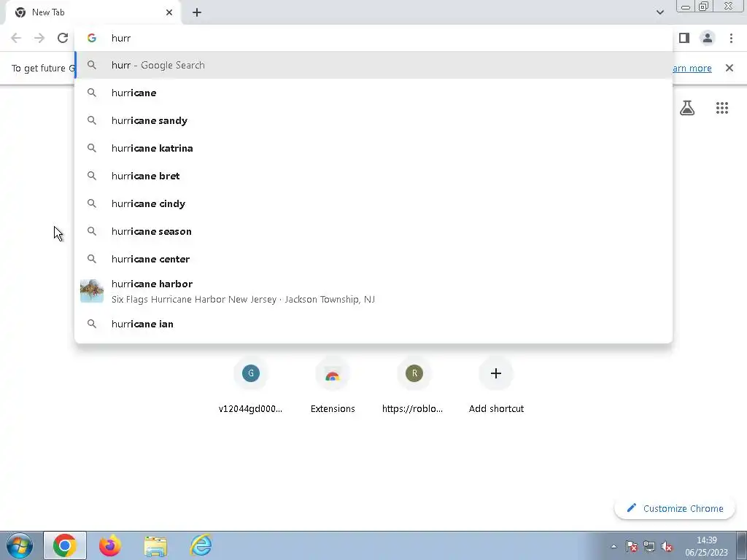
Task: Open the Google apps grid
Action: point(721,108)
